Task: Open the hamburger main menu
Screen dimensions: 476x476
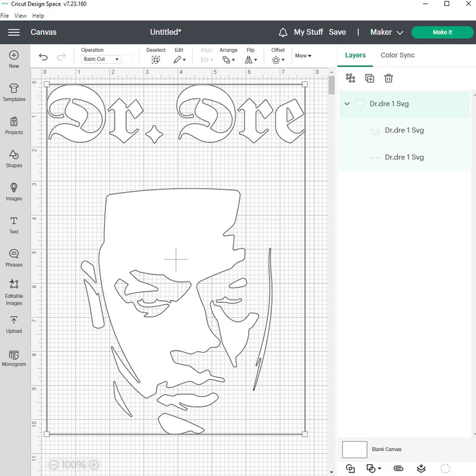Action: click(14, 32)
